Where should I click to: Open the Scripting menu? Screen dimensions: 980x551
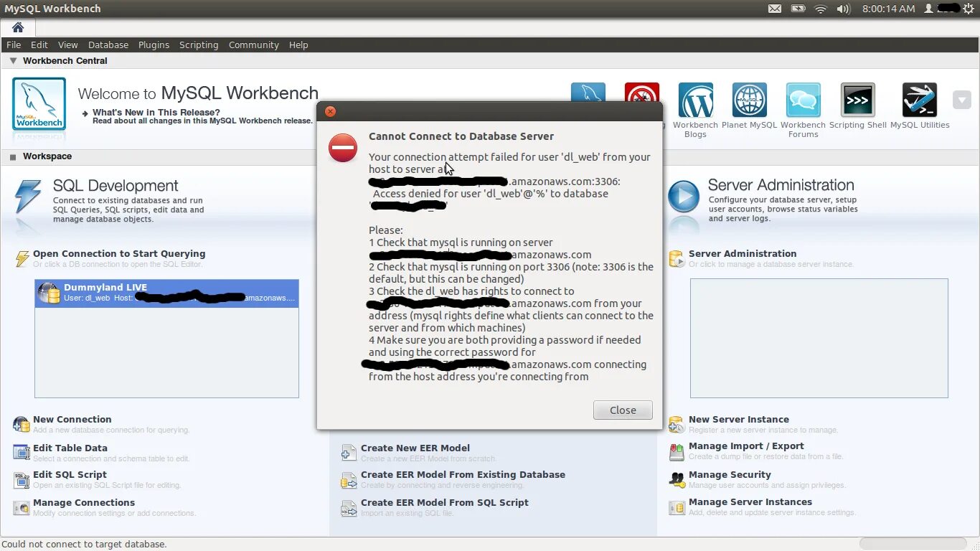pos(199,44)
